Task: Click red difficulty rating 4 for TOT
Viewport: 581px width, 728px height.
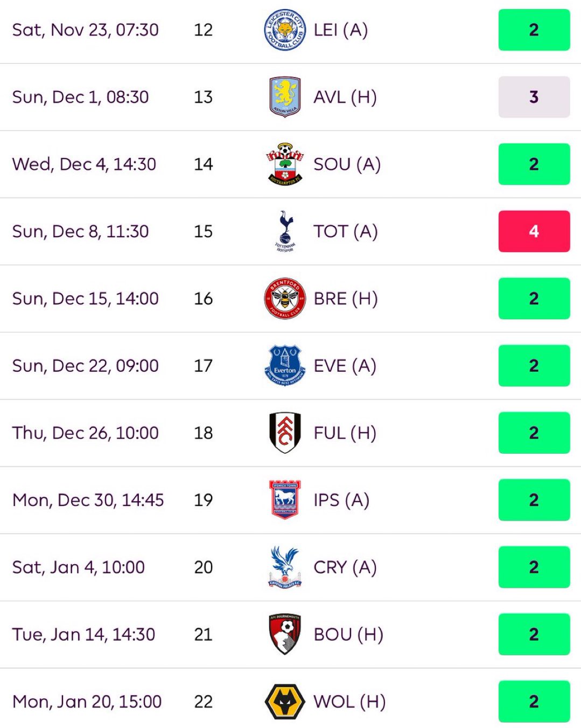Action: pos(534,231)
